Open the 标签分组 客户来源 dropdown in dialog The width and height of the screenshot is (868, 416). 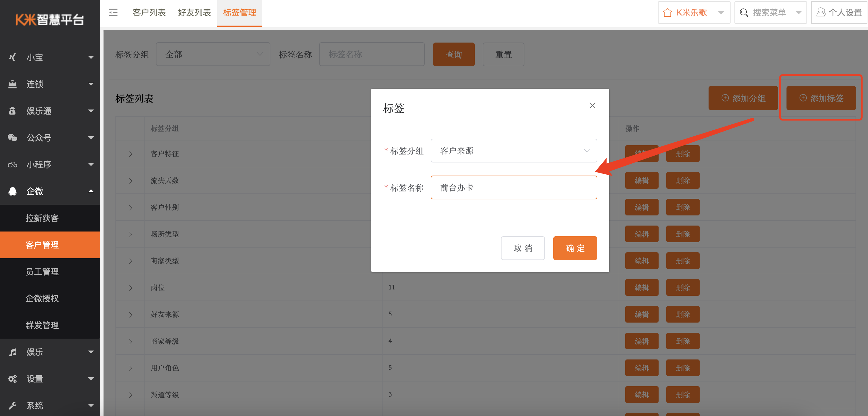513,150
